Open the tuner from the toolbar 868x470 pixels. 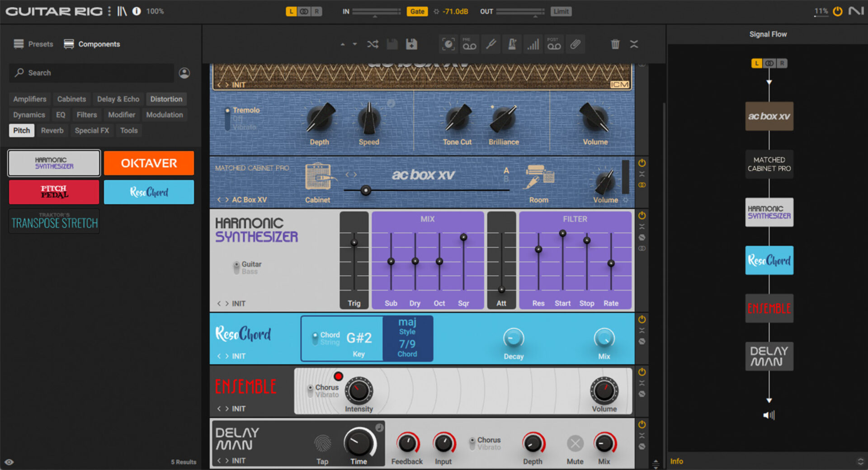pyautogui.click(x=491, y=44)
